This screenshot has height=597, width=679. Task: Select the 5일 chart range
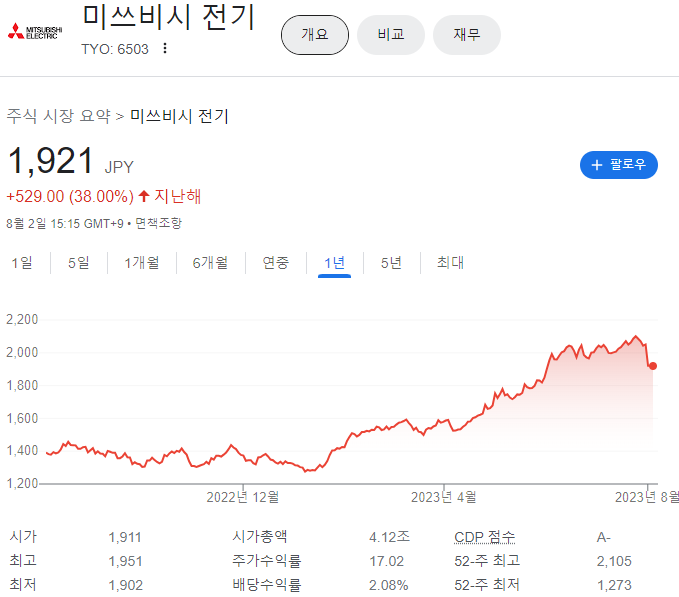79,262
